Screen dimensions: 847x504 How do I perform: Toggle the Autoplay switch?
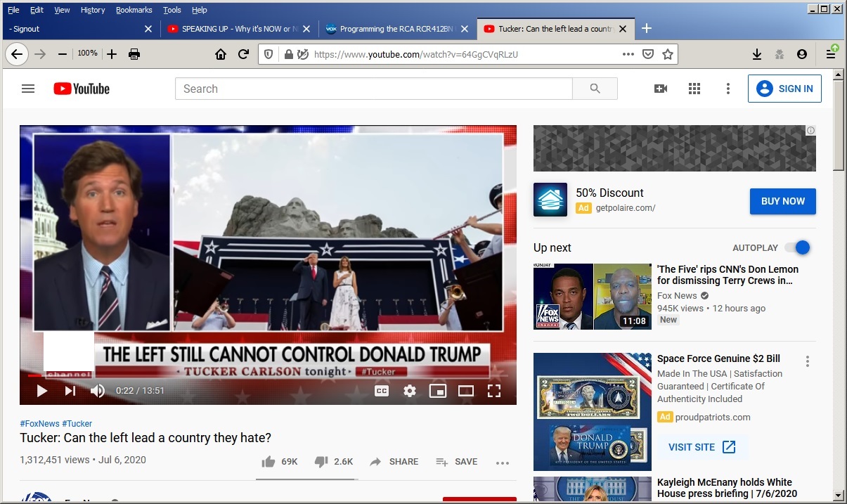(798, 247)
